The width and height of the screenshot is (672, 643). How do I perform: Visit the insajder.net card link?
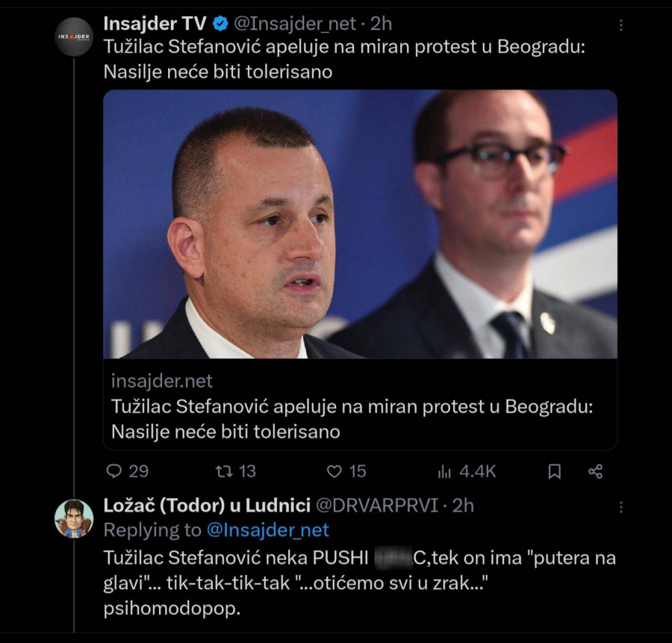click(162, 381)
